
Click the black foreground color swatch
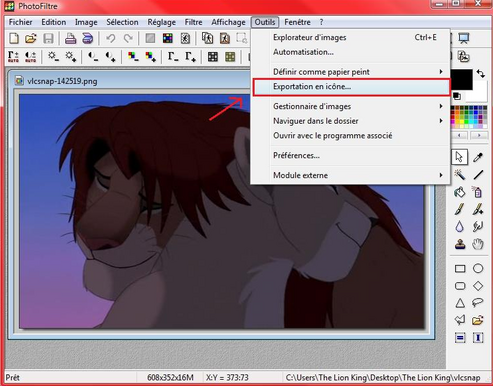pyautogui.click(x=462, y=79)
